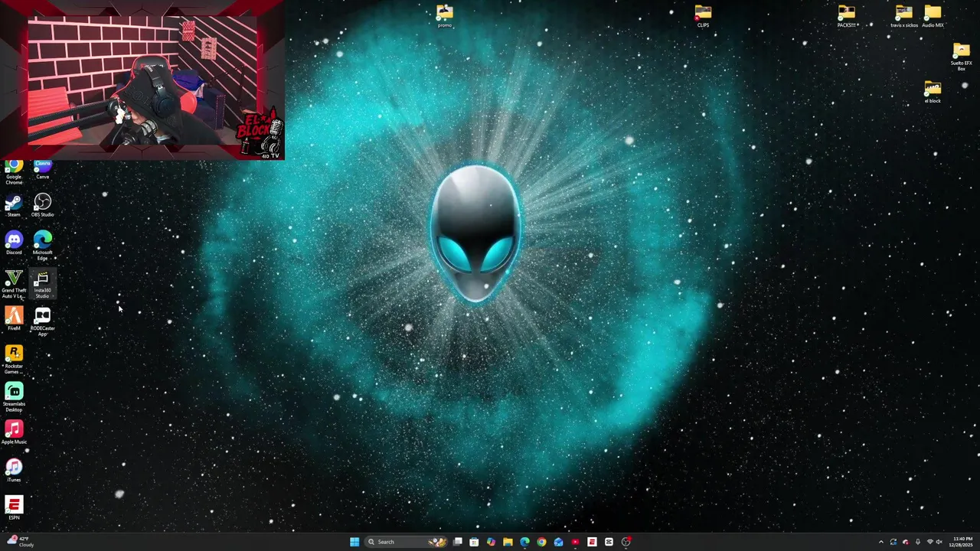Select the Insta360 Studio desktop icon
The height and width of the screenshot is (551, 980).
42,284
